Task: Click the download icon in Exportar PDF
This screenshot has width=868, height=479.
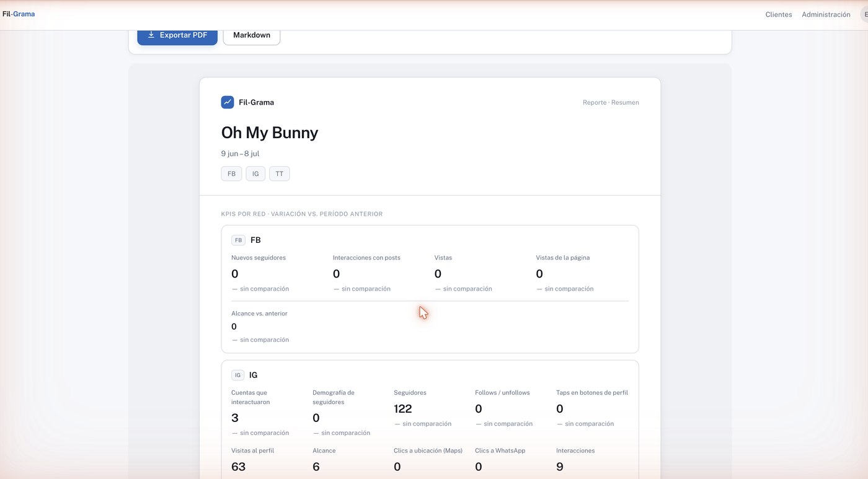Action: click(151, 35)
